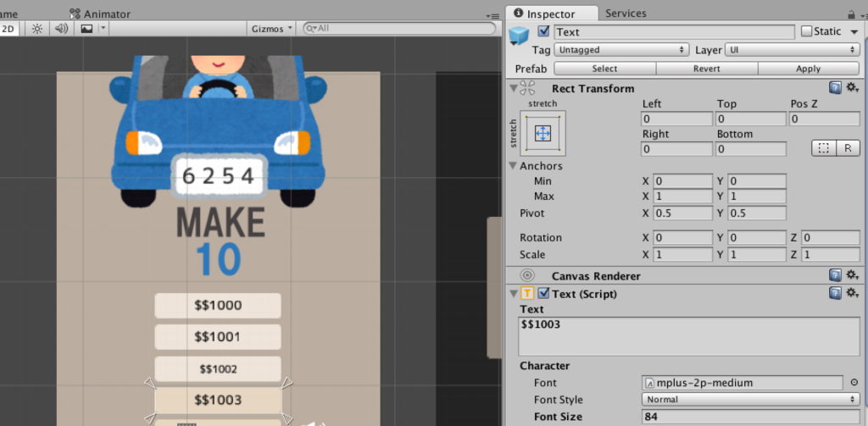
Task: Collapse the Anchors section triangle
Action: 513,166
